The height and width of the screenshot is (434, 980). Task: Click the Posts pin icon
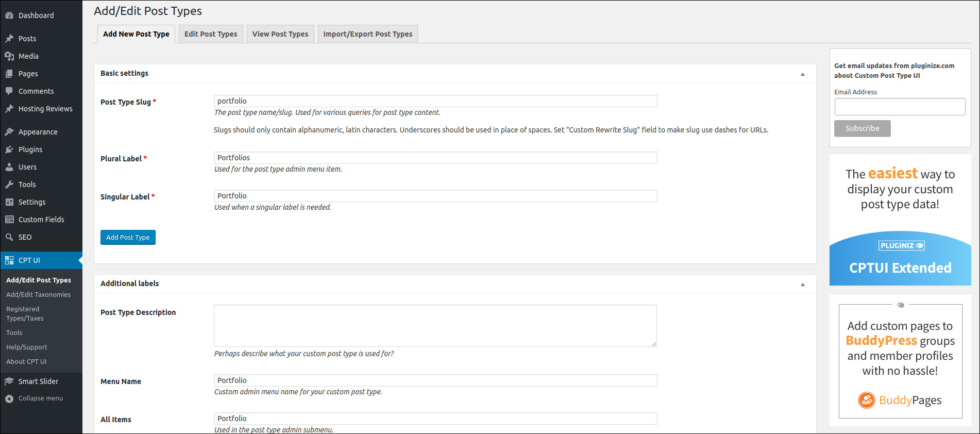pos(9,39)
